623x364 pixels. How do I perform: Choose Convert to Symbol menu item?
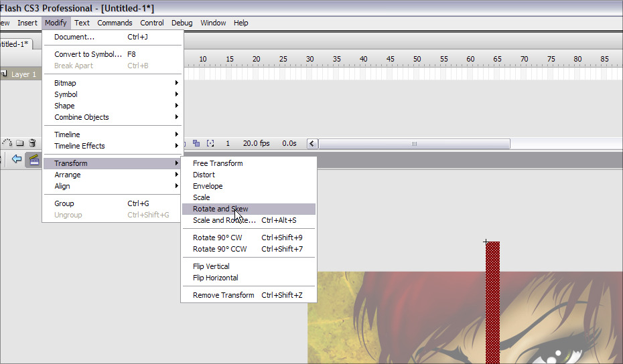88,54
